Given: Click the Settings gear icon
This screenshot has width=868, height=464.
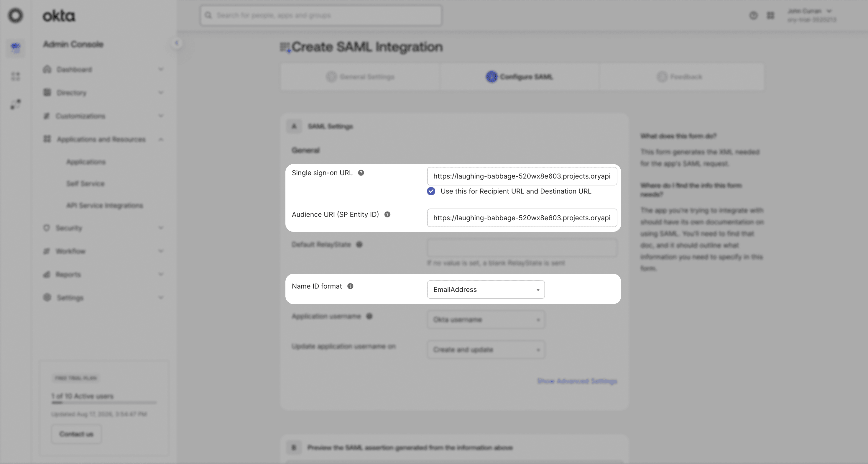Looking at the screenshot, I should pyautogui.click(x=47, y=297).
